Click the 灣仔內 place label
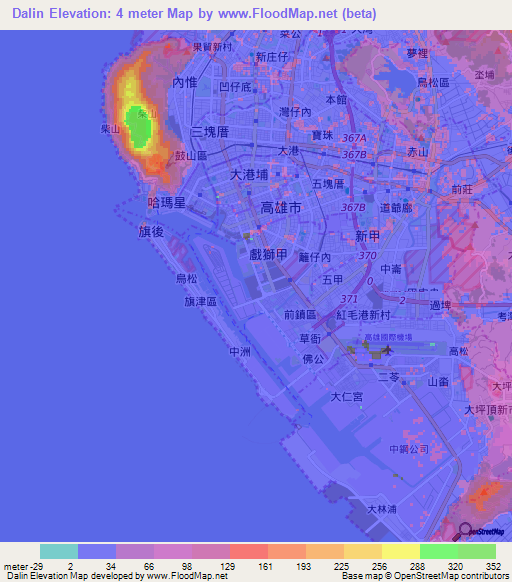 [295, 112]
